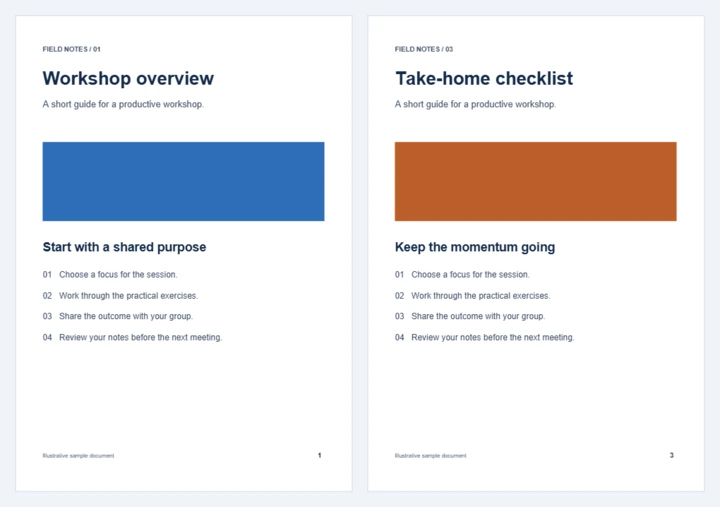Image resolution: width=720 pixels, height=507 pixels.
Task: Click footer "Illustrative sample document" on page 1
Action: (x=79, y=456)
